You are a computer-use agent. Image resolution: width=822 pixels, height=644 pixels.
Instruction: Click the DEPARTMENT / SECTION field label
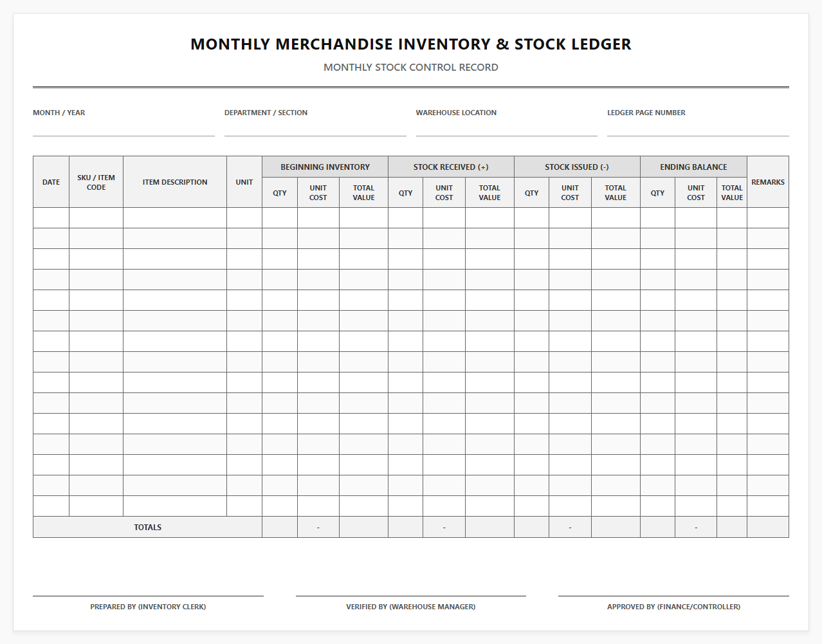tap(266, 113)
